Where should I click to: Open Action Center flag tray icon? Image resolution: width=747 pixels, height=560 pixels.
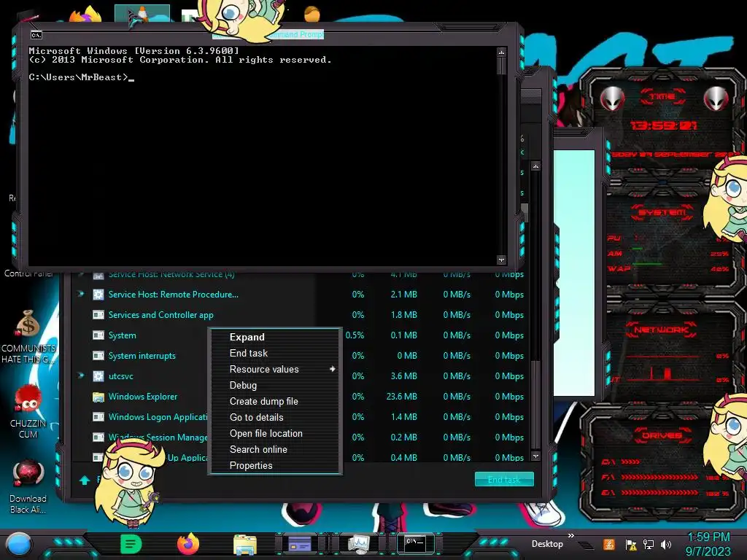point(630,545)
